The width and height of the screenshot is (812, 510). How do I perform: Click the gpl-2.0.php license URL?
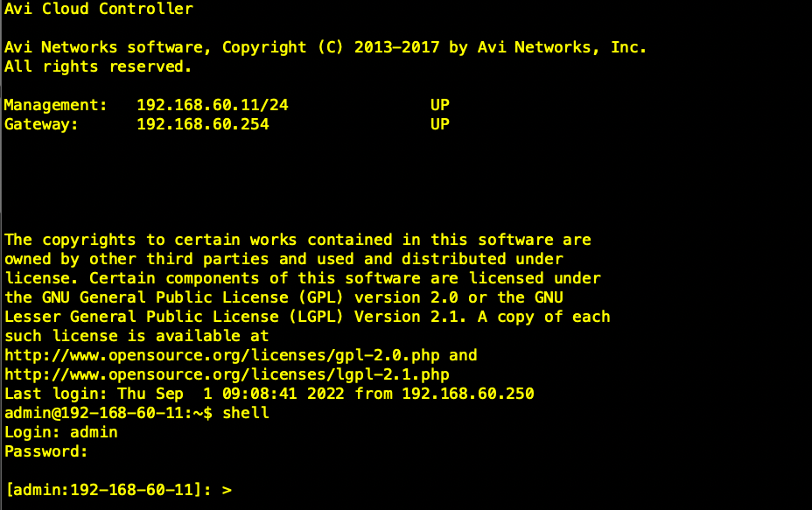(x=222, y=356)
